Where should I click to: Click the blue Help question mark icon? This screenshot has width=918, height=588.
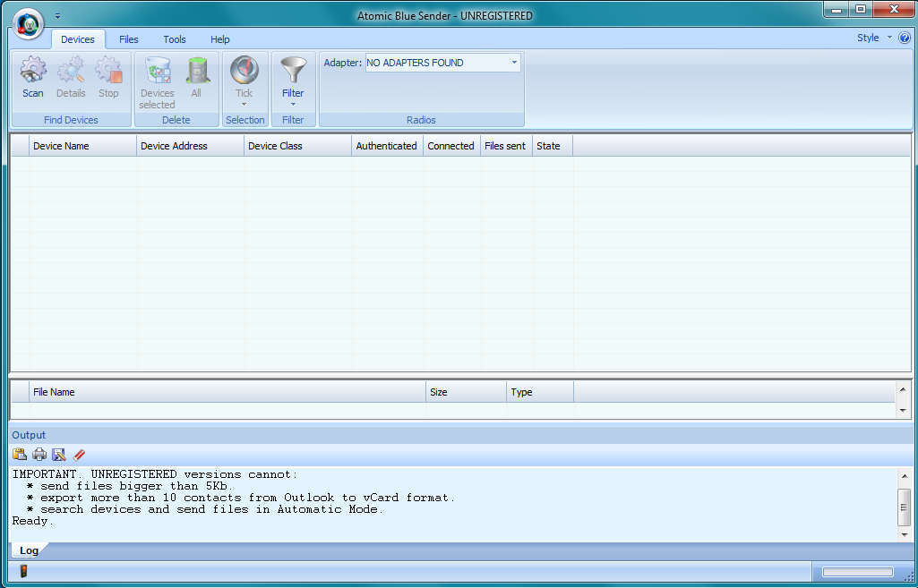(x=905, y=38)
